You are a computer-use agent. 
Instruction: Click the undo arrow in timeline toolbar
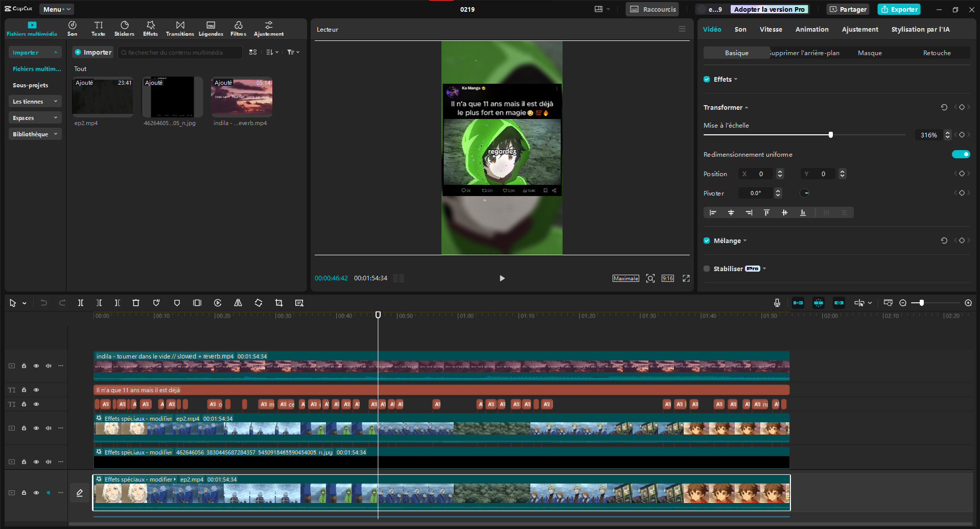click(x=44, y=303)
